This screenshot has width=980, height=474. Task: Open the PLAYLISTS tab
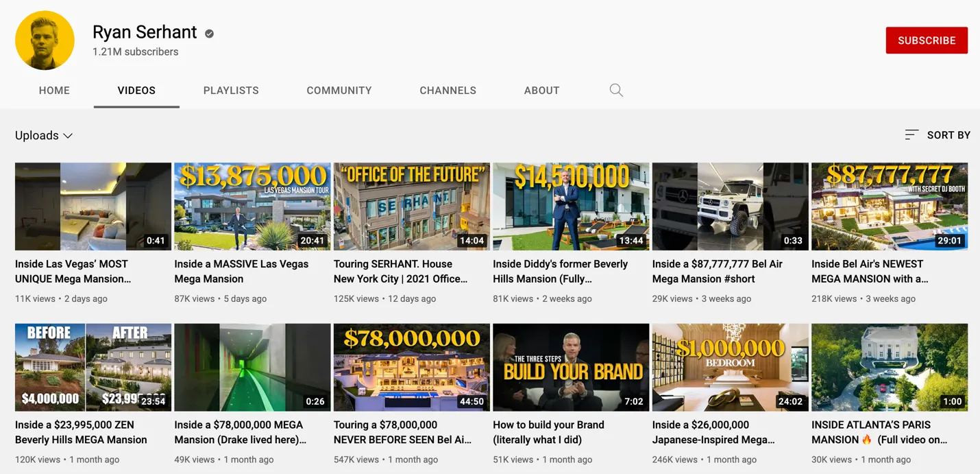(x=231, y=91)
